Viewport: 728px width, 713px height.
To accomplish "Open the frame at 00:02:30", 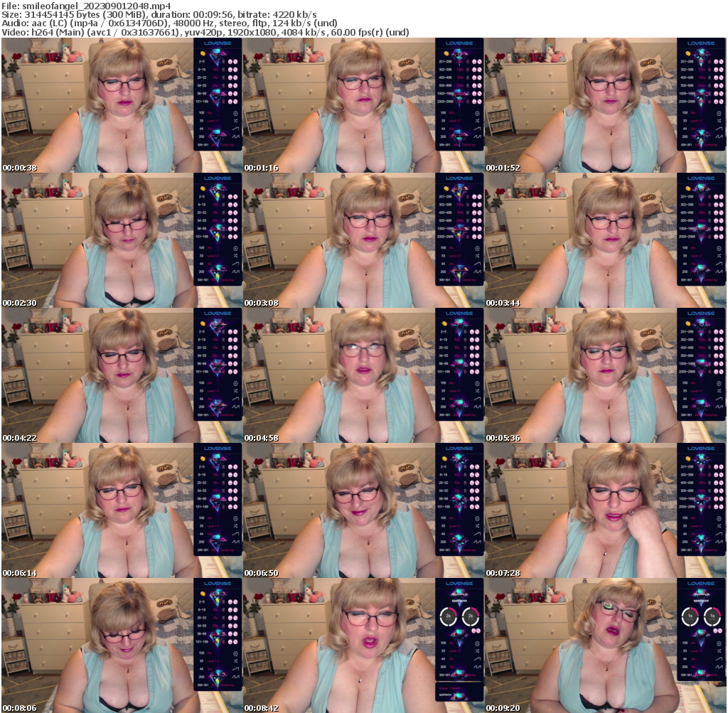I will tap(122, 240).
